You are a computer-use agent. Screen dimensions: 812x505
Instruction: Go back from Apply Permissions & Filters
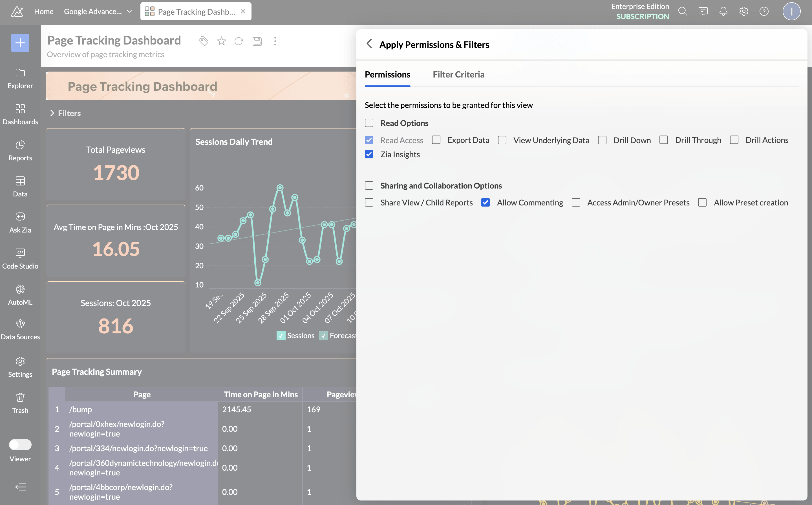click(x=369, y=44)
